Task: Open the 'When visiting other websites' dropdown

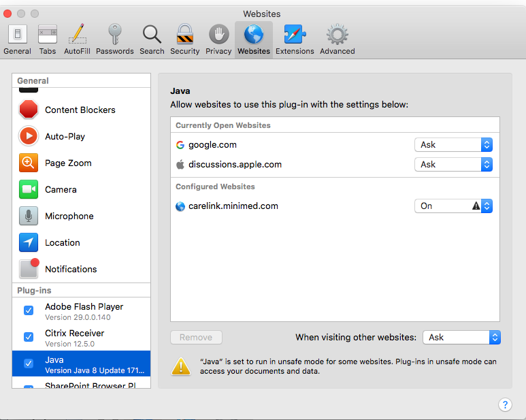Action: click(461, 337)
